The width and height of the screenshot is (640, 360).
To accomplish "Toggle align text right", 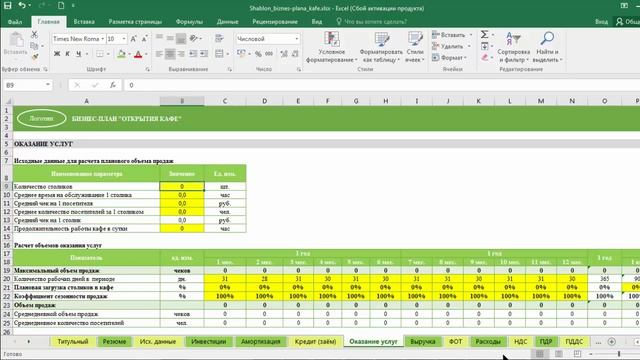I will (x=181, y=54).
